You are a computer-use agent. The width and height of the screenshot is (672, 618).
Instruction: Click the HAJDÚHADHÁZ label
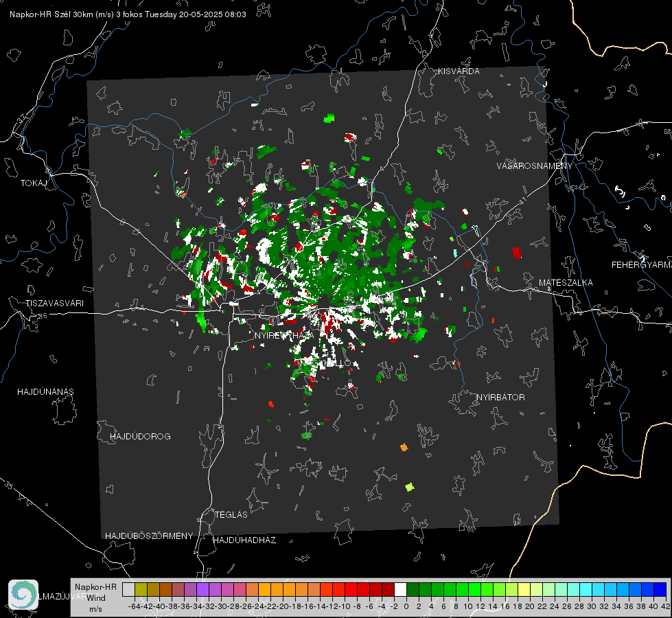click(244, 540)
